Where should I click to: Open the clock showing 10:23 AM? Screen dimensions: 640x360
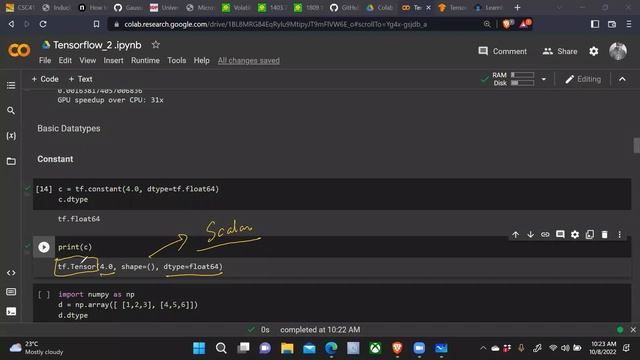[x=603, y=348]
